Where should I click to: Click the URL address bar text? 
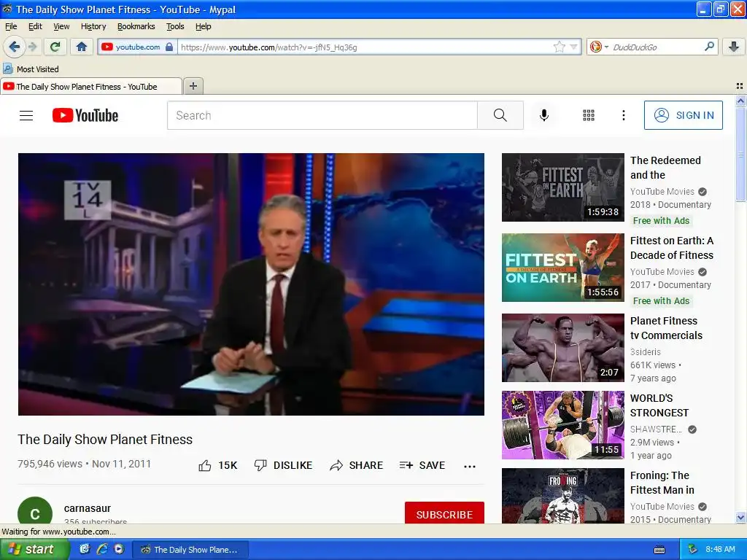point(269,47)
